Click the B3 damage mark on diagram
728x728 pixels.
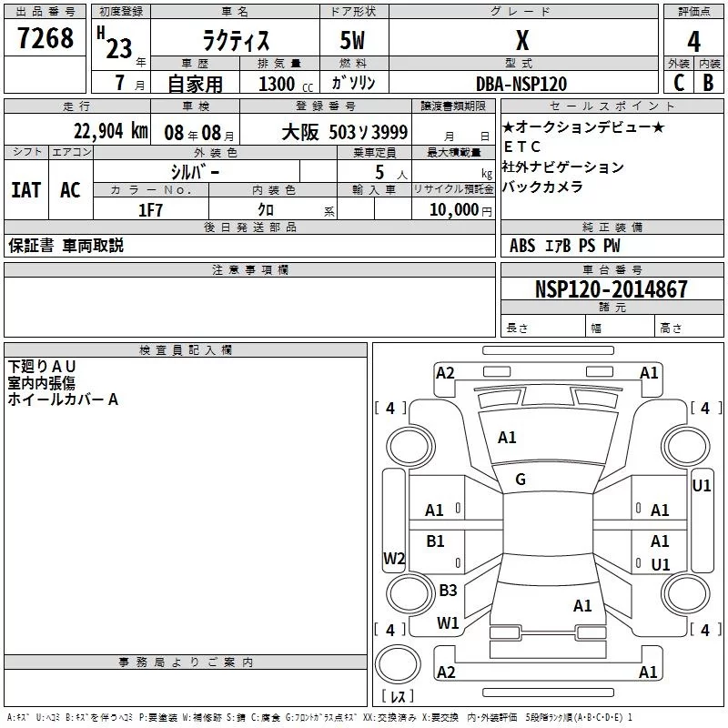pyautogui.click(x=448, y=590)
